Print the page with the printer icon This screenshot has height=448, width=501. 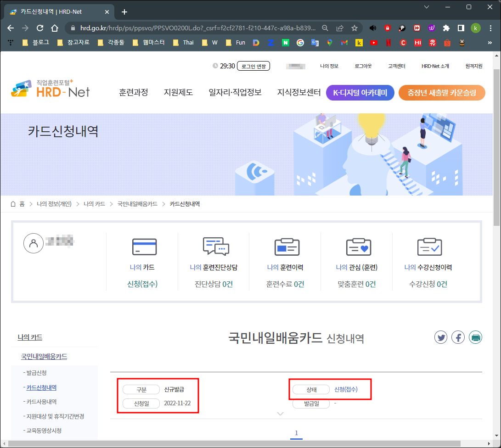click(x=475, y=337)
